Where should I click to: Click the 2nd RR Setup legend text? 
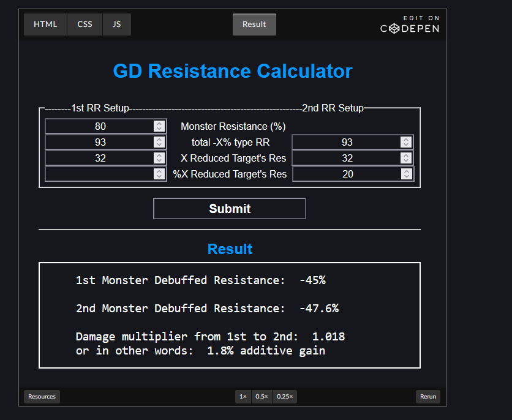pyautogui.click(x=333, y=108)
